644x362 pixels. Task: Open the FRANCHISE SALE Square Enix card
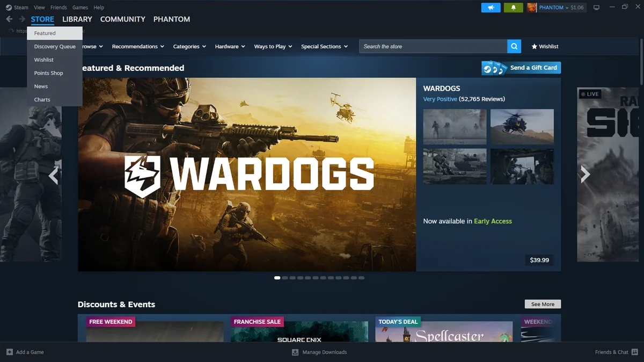(299, 328)
